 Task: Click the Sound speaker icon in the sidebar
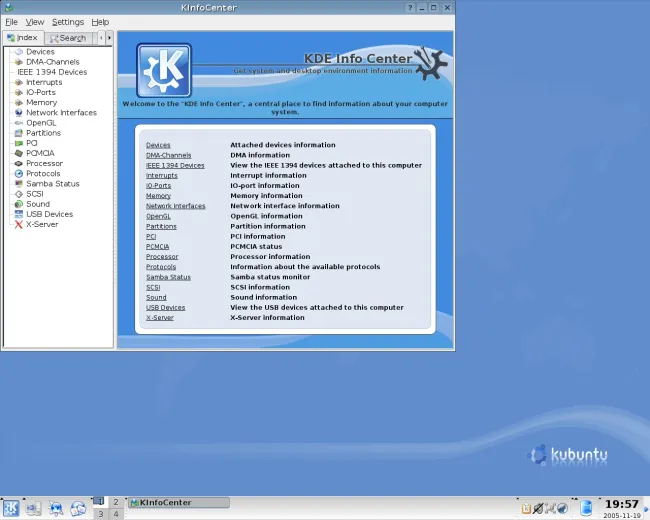pos(19,204)
